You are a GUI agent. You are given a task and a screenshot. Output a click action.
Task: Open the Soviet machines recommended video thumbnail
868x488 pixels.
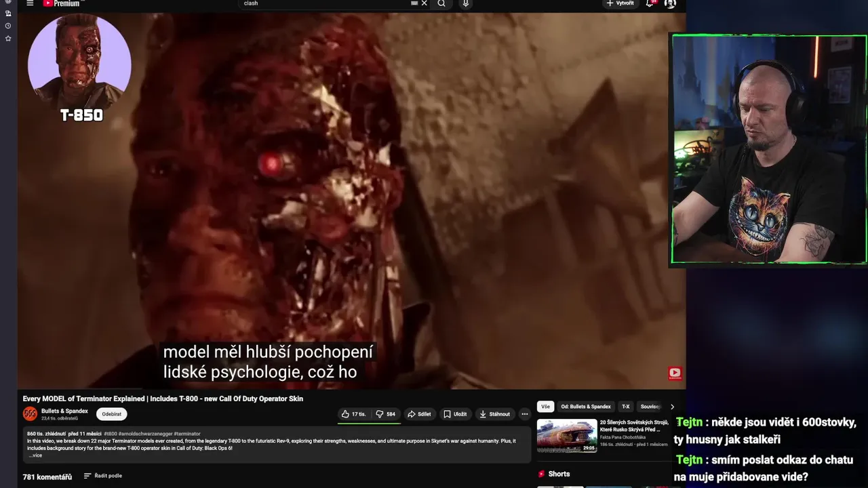coord(567,436)
